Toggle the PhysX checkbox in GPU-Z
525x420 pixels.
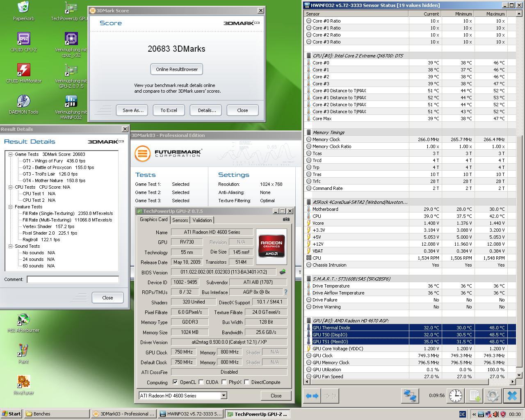224,382
